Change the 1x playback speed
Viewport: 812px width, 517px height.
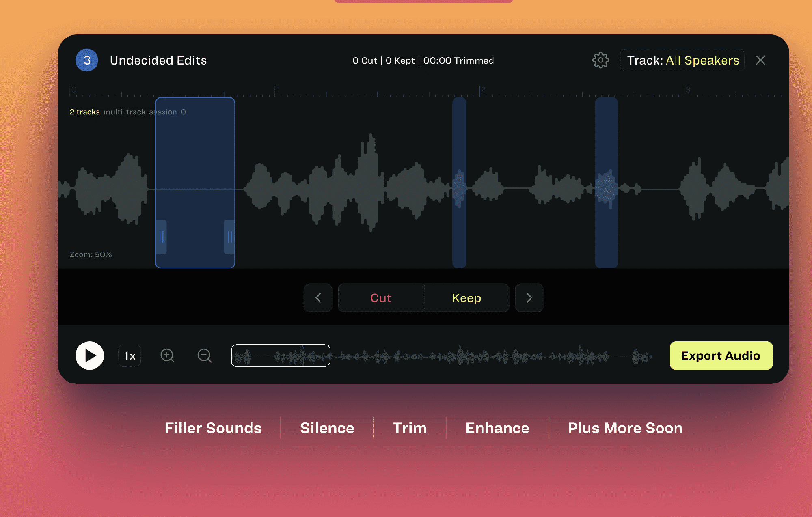tap(130, 356)
